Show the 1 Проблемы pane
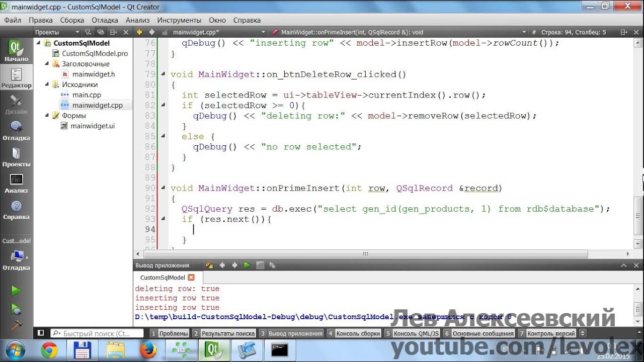 coord(169,333)
